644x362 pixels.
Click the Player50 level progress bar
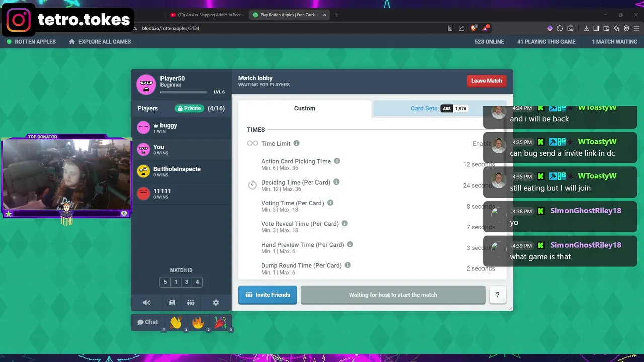[x=184, y=92]
